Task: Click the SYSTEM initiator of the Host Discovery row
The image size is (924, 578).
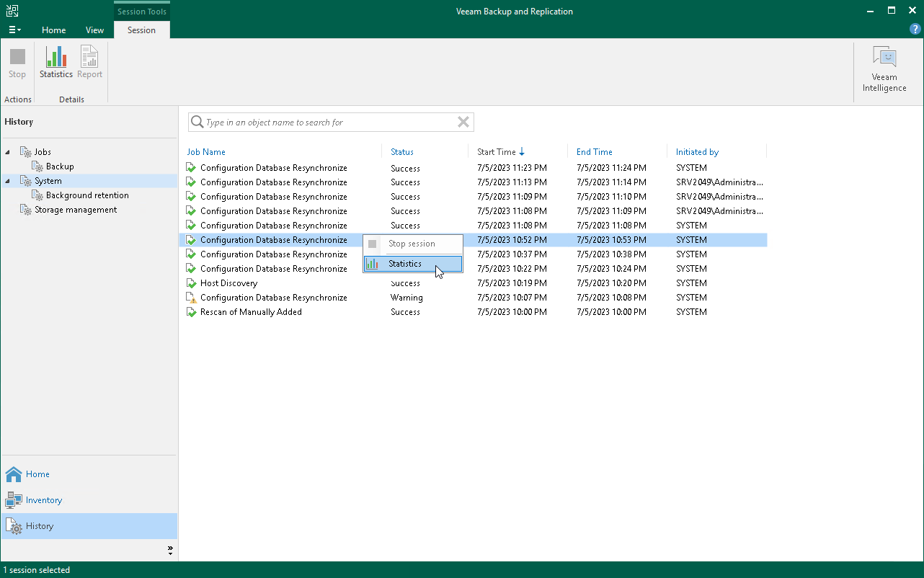Action: tap(691, 283)
